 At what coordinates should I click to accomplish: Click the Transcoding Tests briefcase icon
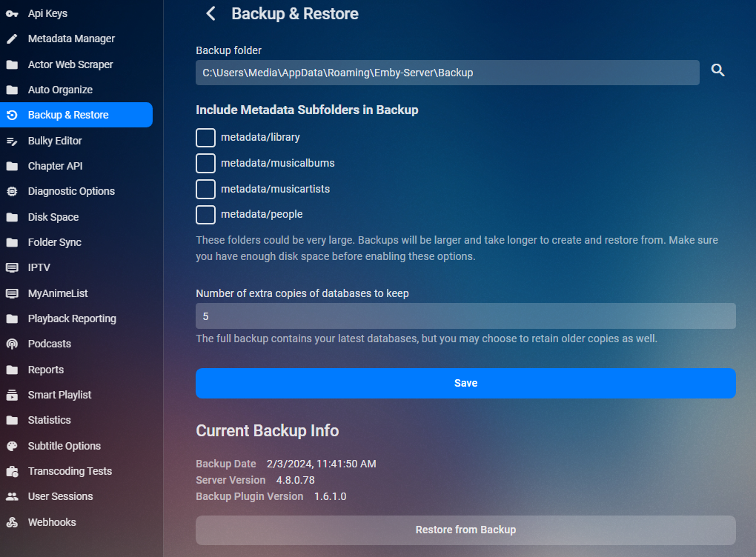12,471
